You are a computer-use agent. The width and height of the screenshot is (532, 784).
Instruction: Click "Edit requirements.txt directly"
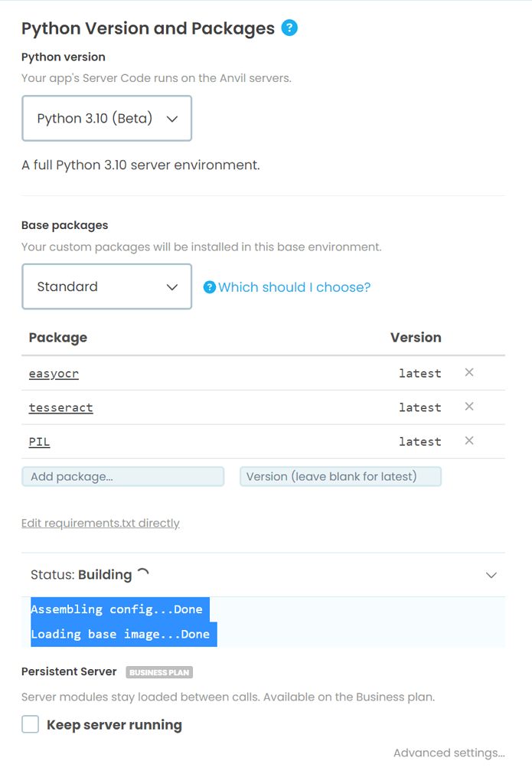pos(100,523)
